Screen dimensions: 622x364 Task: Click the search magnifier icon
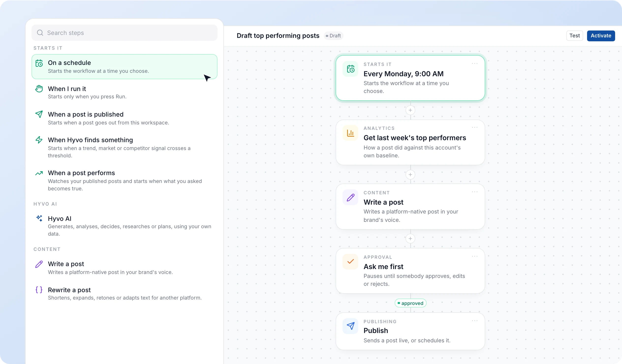(x=40, y=33)
